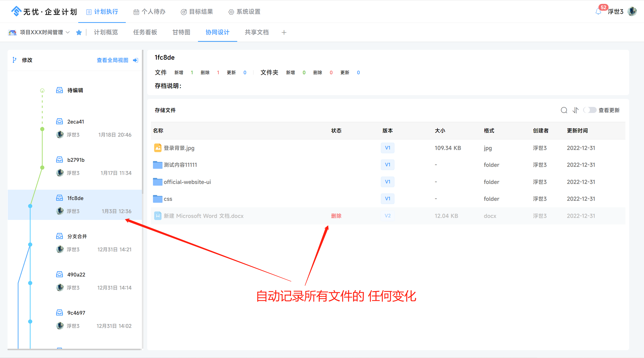Toggle the 查看更新 switch

coord(590,110)
